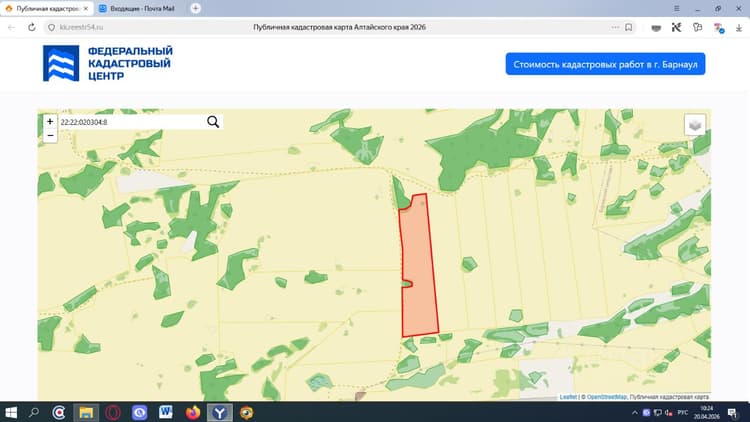Open the OpenStreetMap attribution link
This screenshot has height=422, width=750.
tap(607, 397)
